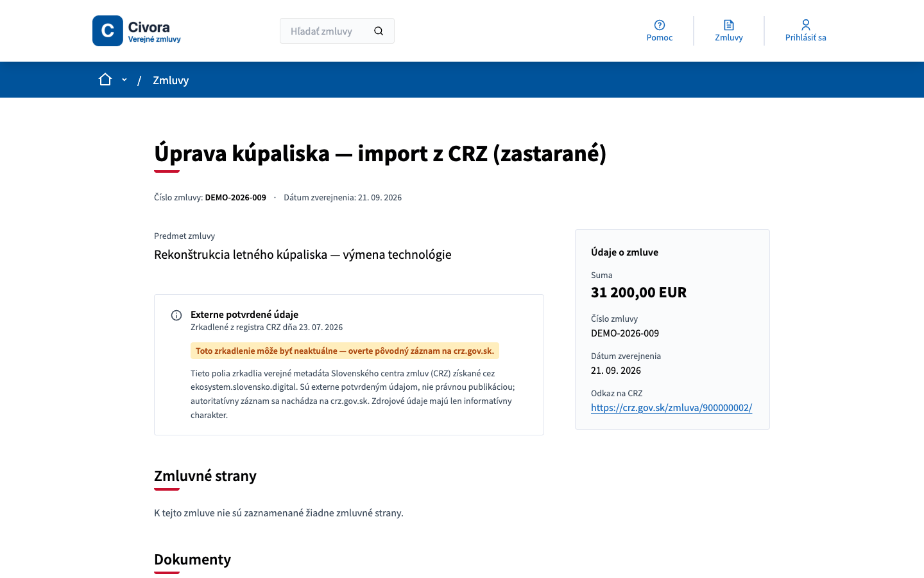Click the sidebar Dátum zverejnenia value 21. 09. 2026

616,371
